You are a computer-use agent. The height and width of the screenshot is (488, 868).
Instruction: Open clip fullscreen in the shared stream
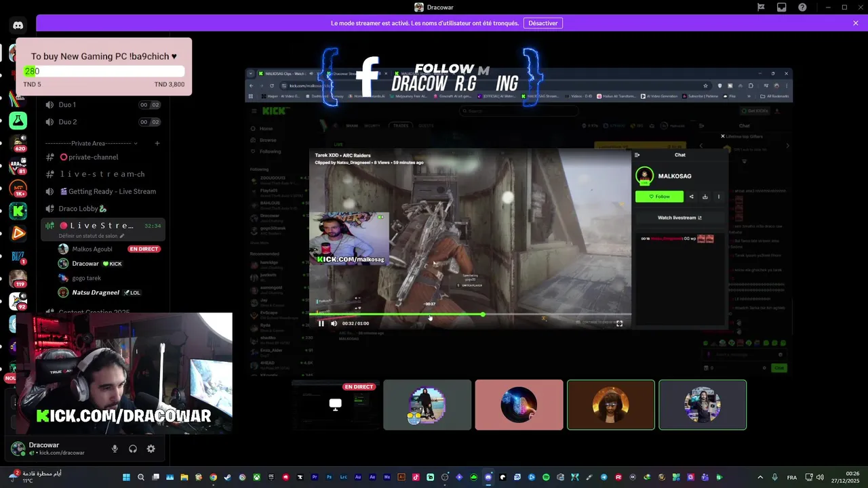pyautogui.click(x=619, y=323)
